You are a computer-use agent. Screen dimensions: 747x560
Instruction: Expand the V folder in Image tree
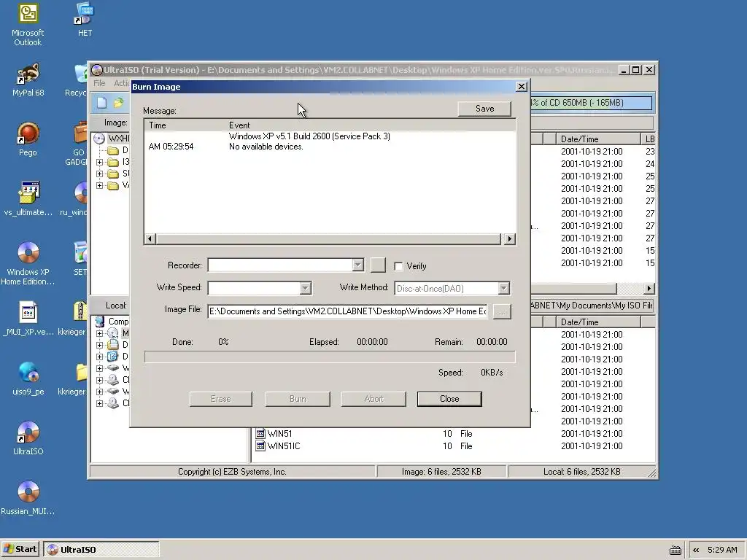coord(99,185)
